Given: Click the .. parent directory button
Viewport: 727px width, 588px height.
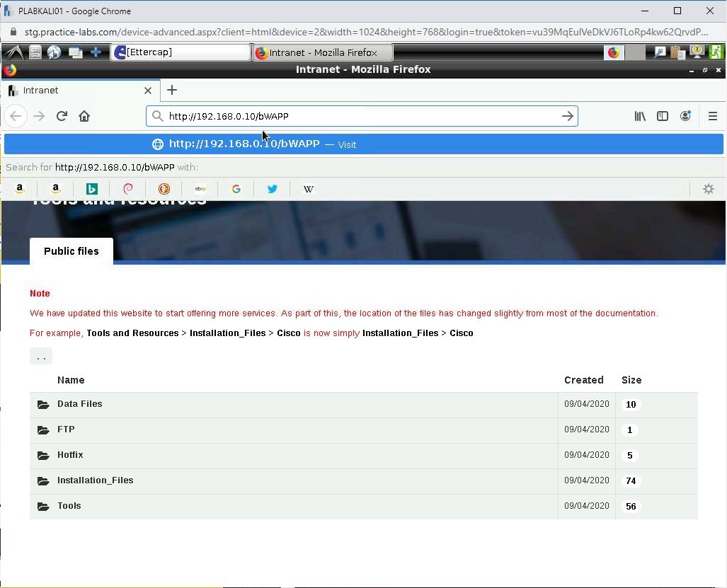Looking at the screenshot, I should (x=40, y=356).
